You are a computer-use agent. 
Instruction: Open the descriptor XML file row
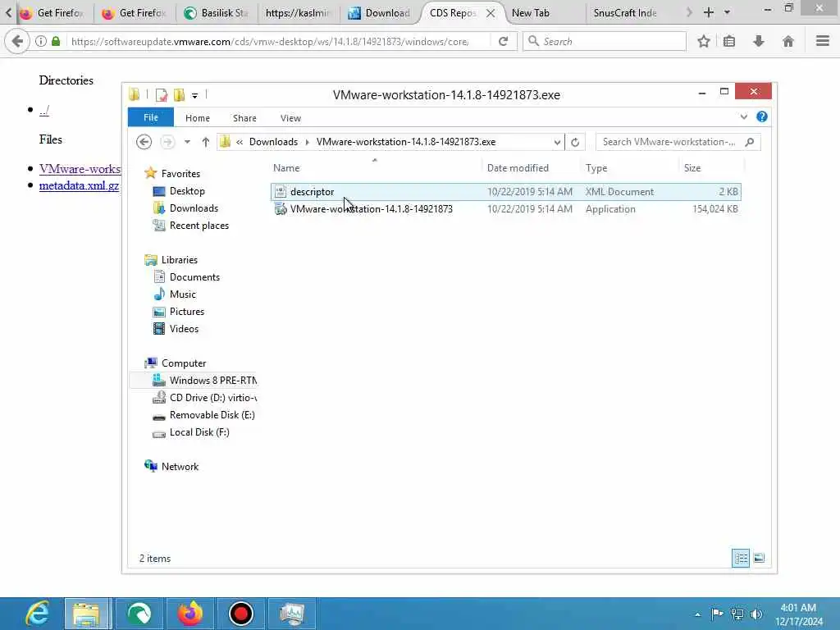click(x=505, y=192)
